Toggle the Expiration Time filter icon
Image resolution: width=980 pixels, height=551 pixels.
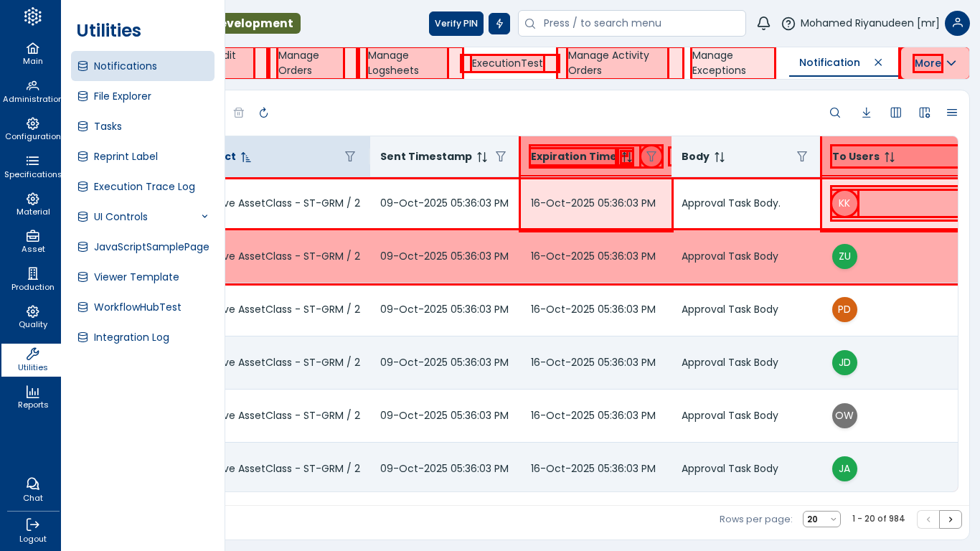point(651,156)
